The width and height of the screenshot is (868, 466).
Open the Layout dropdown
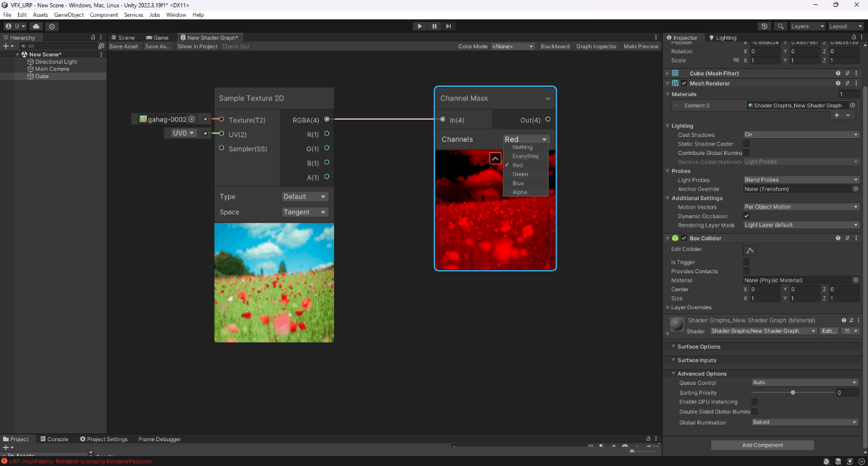846,26
